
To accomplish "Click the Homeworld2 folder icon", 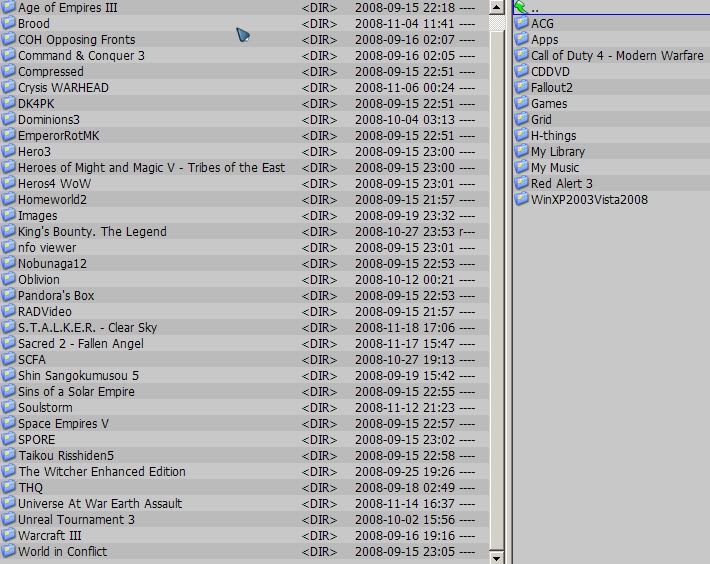I will pyautogui.click(x=8, y=199).
